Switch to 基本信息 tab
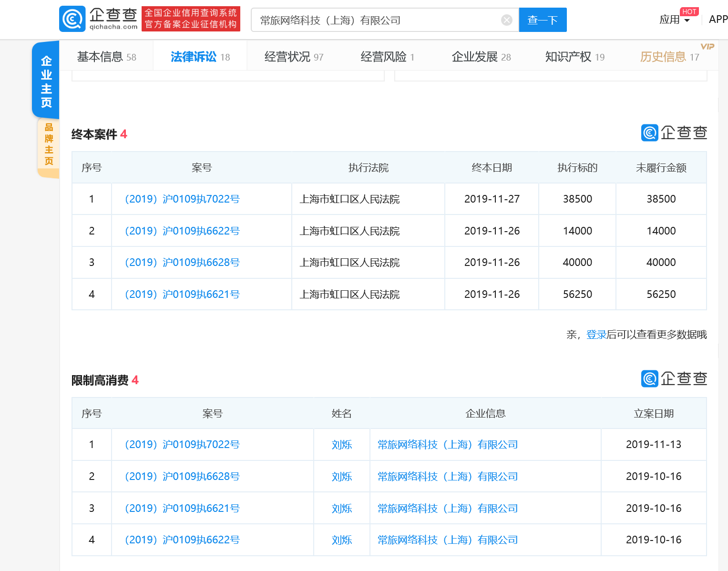This screenshot has height=571, width=728. coord(106,57)
